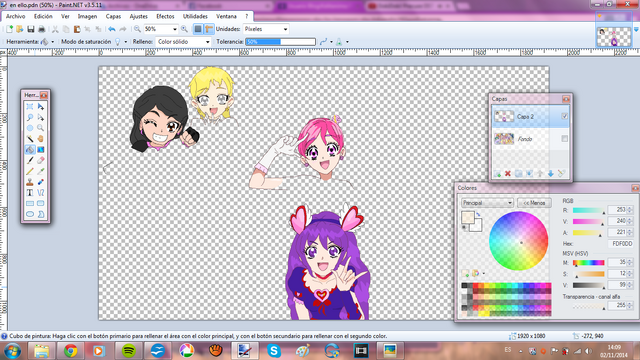
Task: Toggle the pixel grid button
Action: pos(198,29)
